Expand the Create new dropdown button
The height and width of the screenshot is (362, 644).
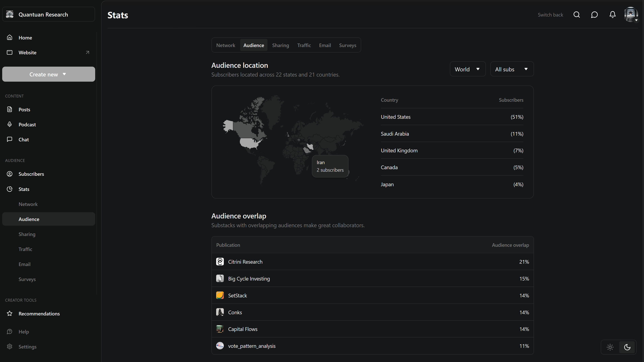click(48, 74)
